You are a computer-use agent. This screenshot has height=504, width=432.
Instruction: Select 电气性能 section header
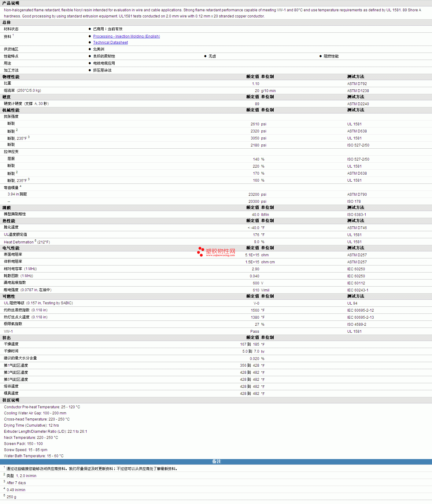(11, 248)
